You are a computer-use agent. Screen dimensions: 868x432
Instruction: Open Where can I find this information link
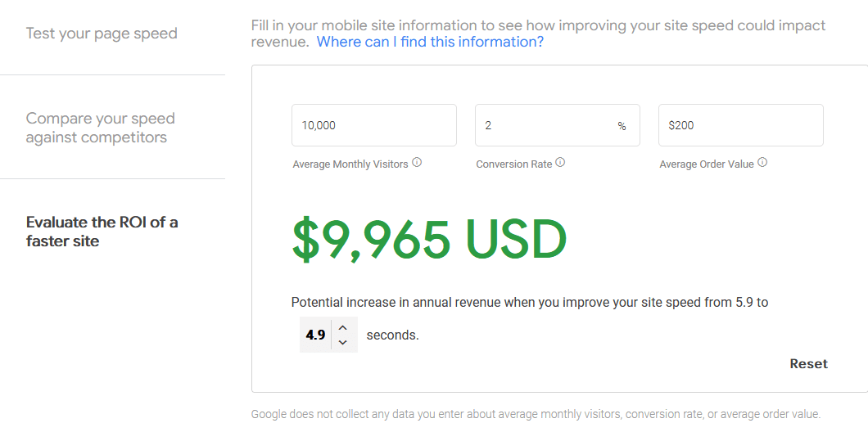coord(430,42)
